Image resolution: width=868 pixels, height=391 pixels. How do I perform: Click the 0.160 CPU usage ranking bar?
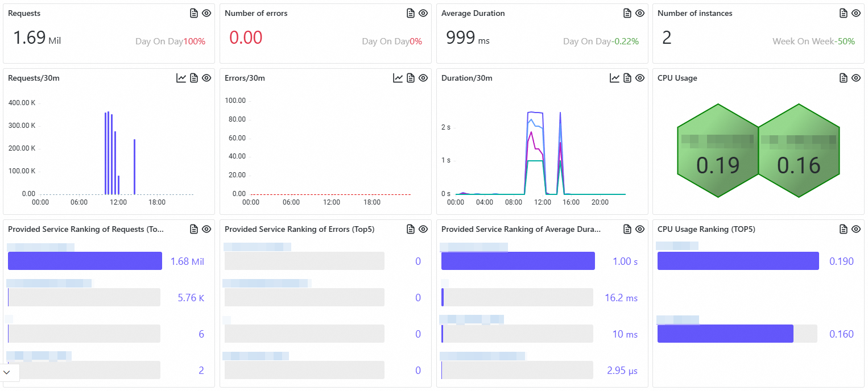pos(725,334)
